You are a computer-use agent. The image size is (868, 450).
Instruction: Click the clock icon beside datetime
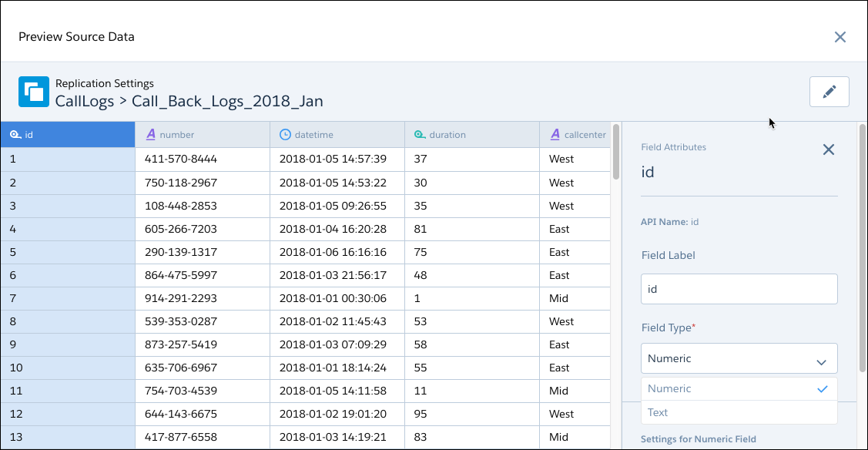point(285,135)
